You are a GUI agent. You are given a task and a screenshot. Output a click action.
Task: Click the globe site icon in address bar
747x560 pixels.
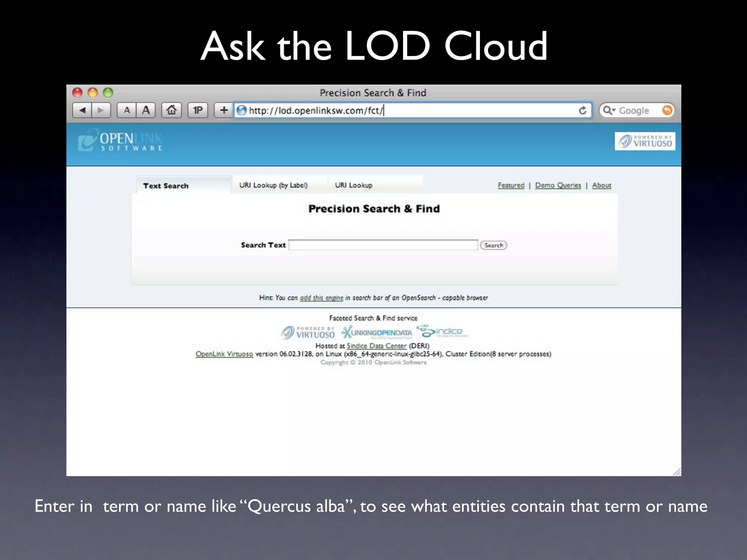pos(241,110)
